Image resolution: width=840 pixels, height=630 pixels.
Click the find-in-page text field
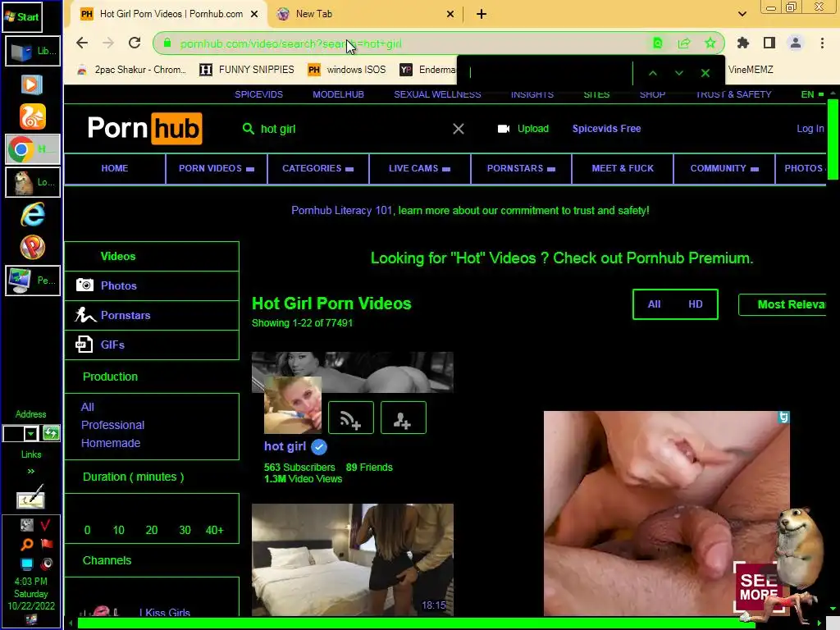(x=546, y=72)
